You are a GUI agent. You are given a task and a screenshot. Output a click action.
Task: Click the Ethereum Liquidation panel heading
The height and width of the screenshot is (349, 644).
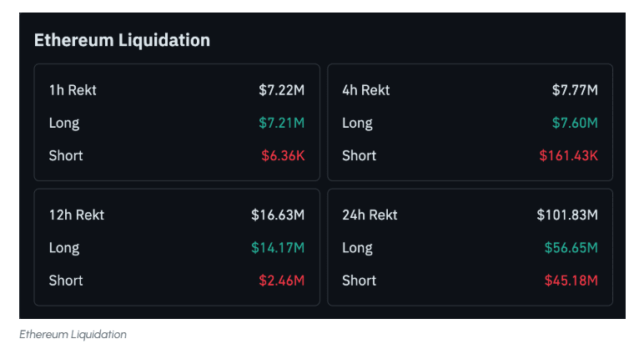coord(122,40)
